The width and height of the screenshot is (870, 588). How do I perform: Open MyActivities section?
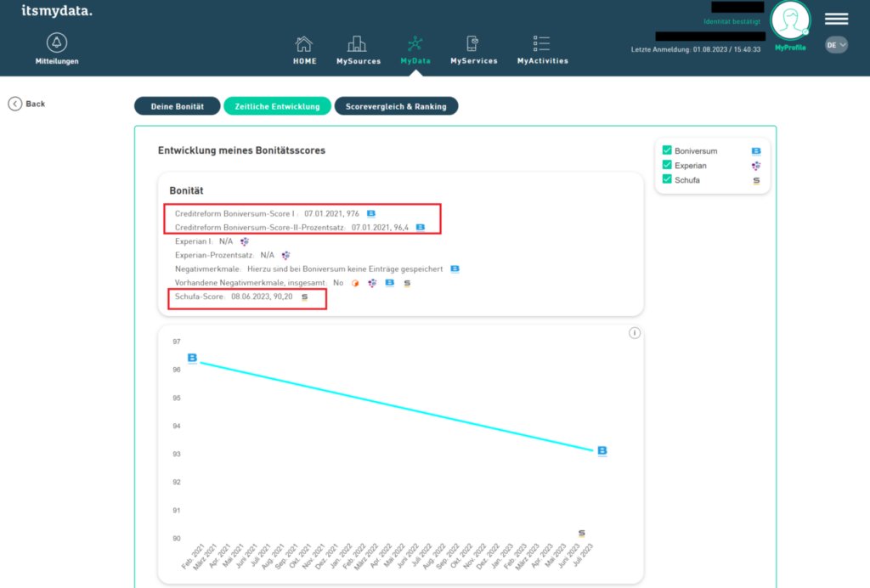click(543, 50)
